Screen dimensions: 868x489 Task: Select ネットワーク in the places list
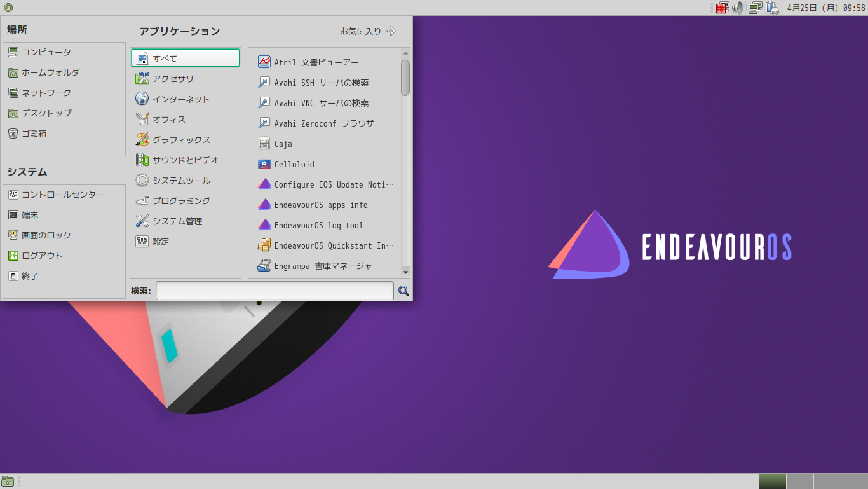pyautogui.click(x=64, y=93)
